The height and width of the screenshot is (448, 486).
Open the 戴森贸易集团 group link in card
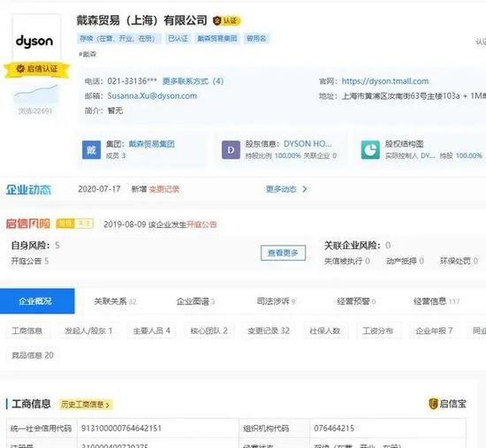click(152, 144)
